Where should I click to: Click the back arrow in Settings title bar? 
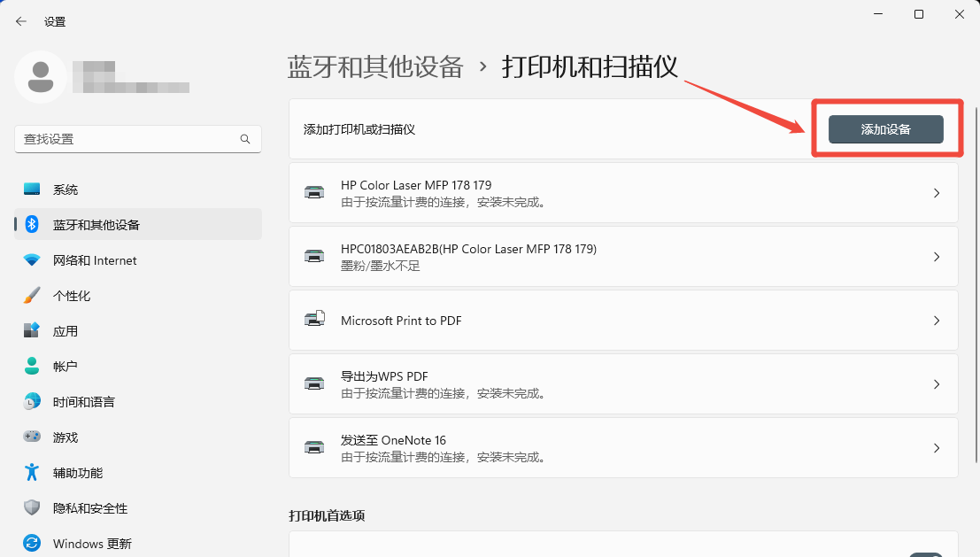click(21, 21)
